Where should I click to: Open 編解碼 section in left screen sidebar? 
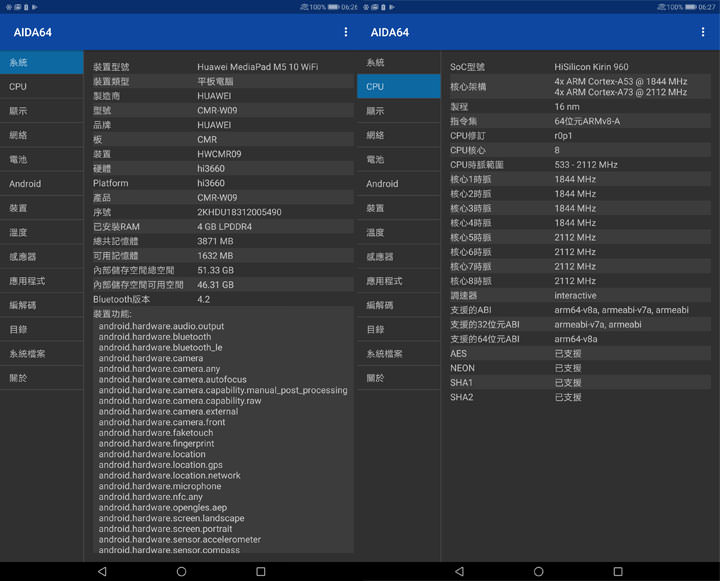[x=42, y=305]
